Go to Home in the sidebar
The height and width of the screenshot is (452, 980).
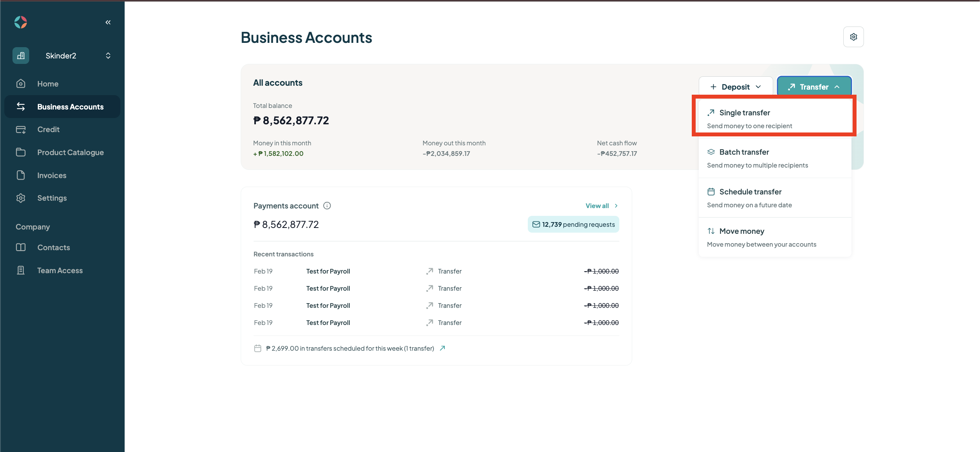[62, 84]
